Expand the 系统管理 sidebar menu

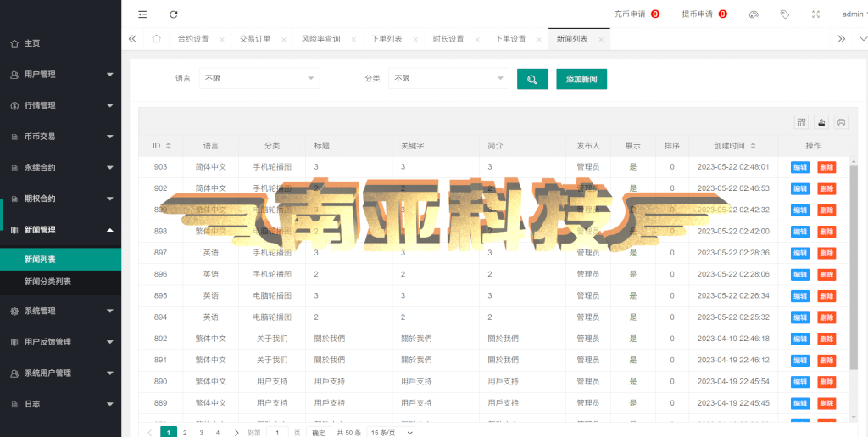coord(60,311)
